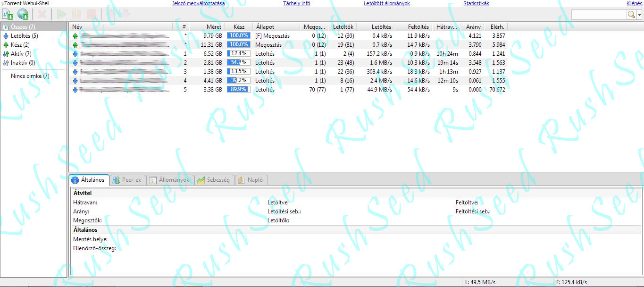The image size is (644, 287).
Task: Click the 89.9% progress bar torrent row
Action: tap(238, 90)
